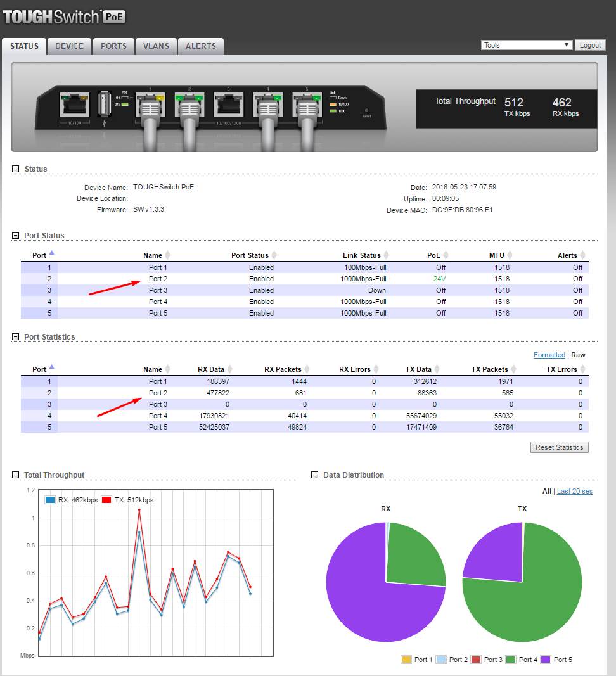Screen dimensions: 616x676
Task: Open the VLANS tab
Action: point(156,46)
